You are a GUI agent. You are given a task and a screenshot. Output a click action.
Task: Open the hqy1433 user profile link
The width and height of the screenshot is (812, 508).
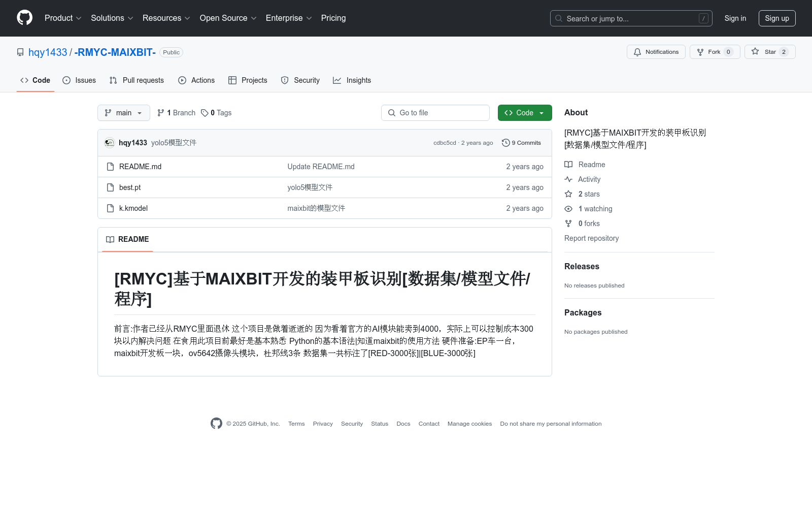[x=48, y=52]
